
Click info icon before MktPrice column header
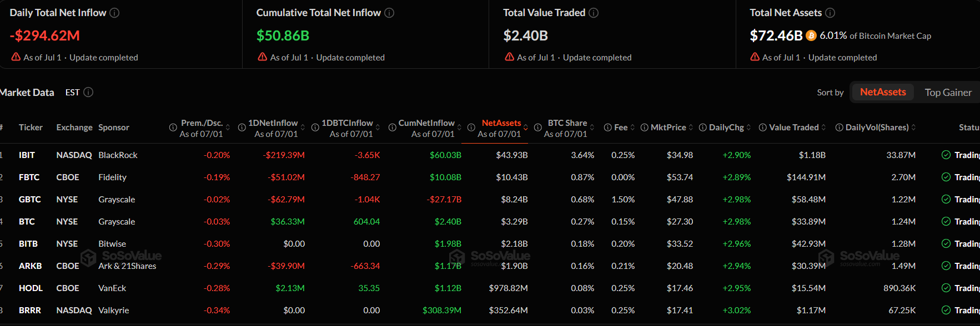(644, 128)
